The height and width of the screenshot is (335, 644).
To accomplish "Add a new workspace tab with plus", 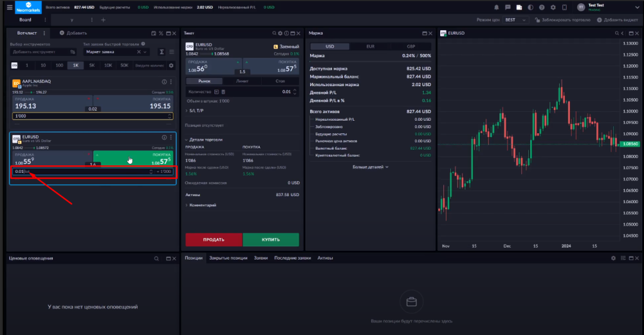I will (103, 19).
